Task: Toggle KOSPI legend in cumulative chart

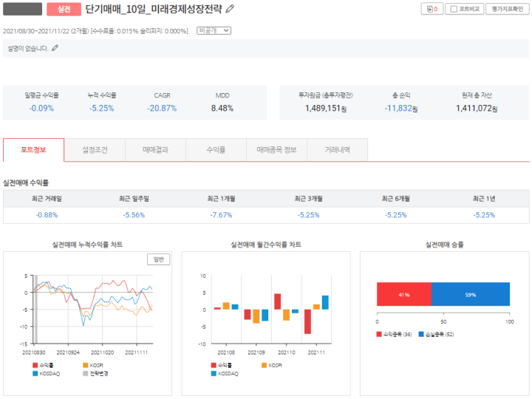Action: [x=93, y=365]
